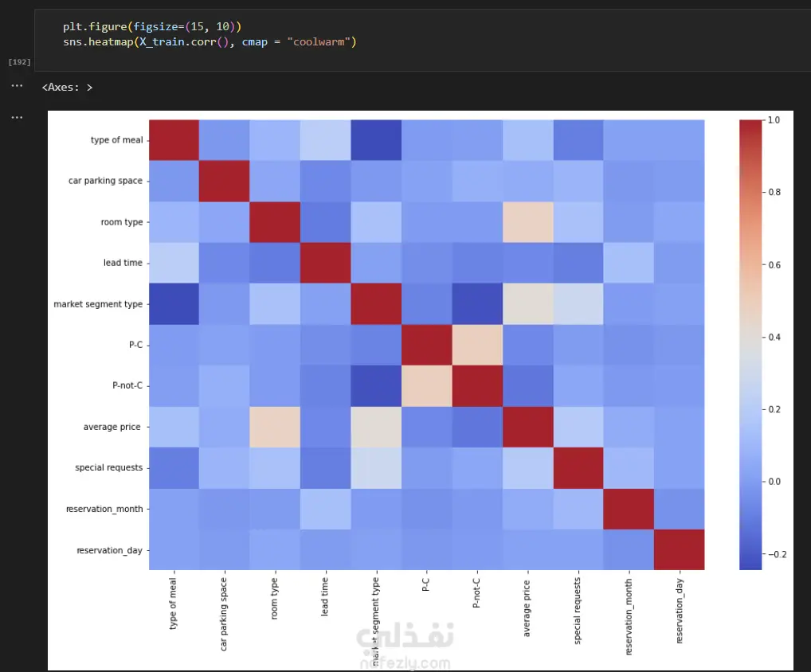Click the y-axis label "market segment type"
Viewport: 811px width, 672px height.
(x=98, y=304)
